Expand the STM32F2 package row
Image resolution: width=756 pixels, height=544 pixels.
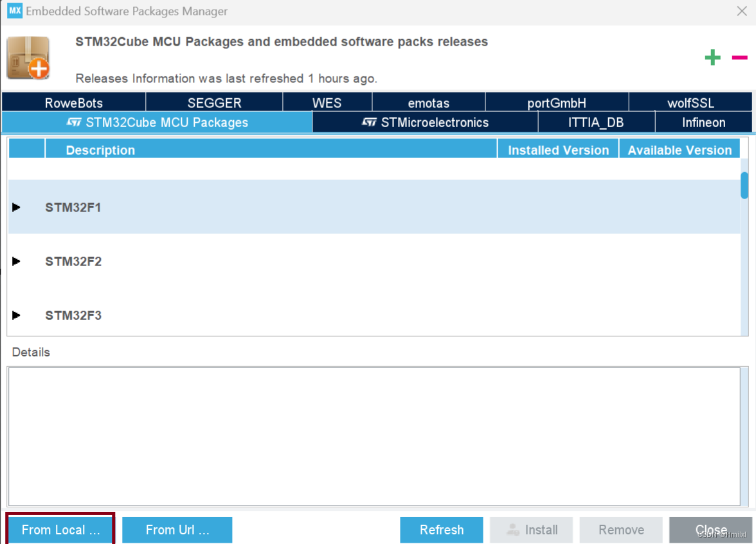[16, 261]
